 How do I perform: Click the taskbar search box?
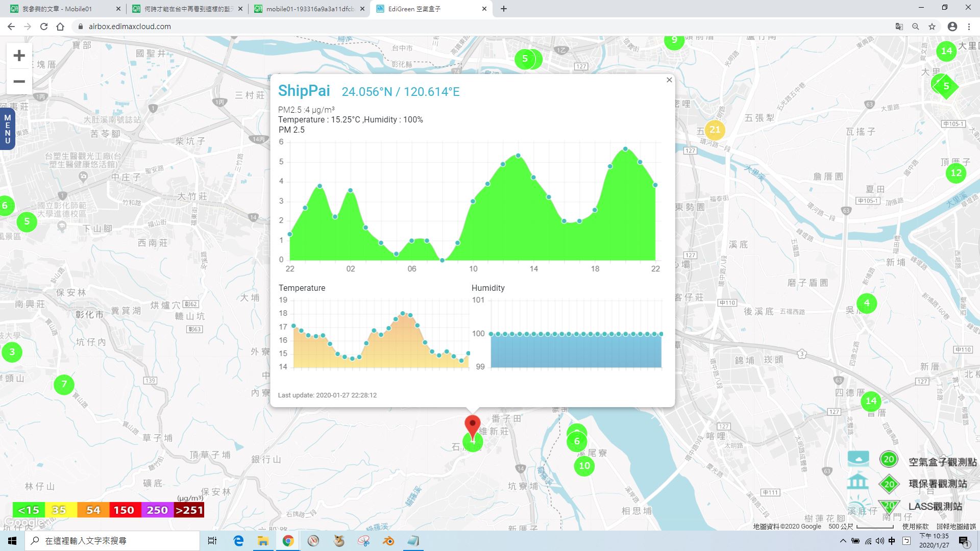[112, 541]
